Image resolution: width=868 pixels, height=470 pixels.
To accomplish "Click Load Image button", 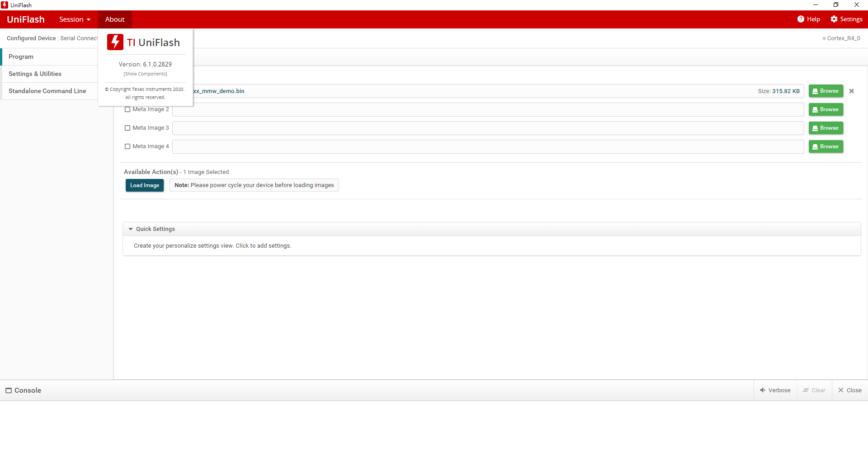I will tap(145, 185).
